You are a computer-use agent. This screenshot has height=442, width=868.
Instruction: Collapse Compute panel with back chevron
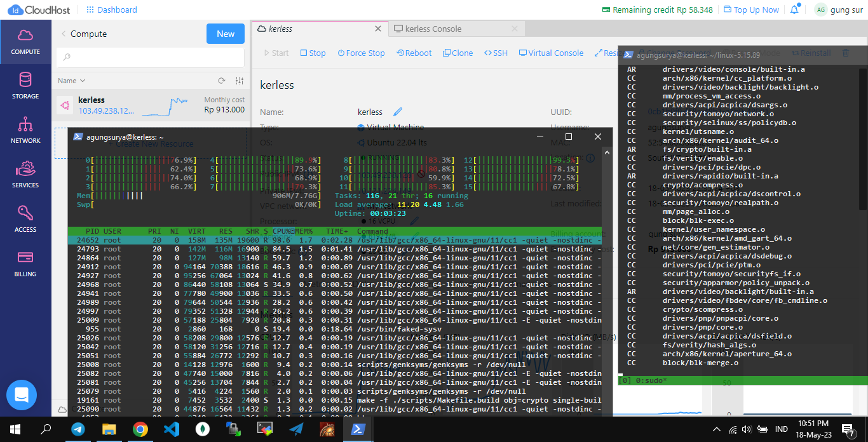[x=64, y=34]
